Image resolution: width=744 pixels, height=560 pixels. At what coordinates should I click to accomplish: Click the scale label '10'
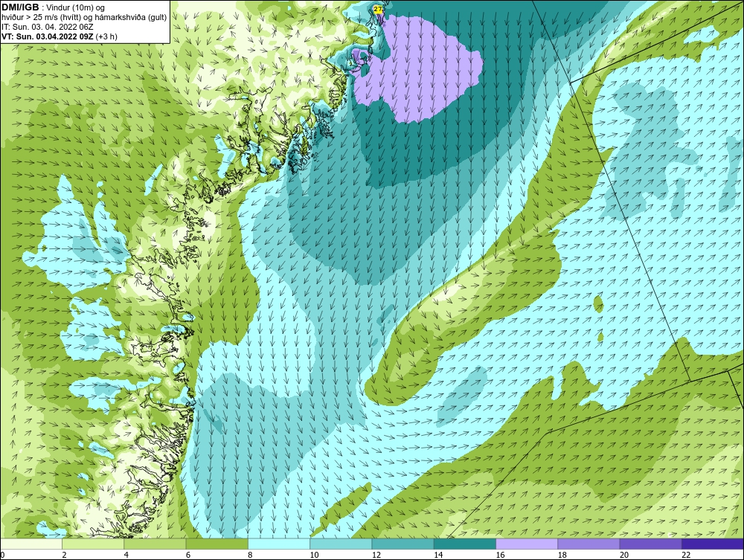tap(314, 555)
